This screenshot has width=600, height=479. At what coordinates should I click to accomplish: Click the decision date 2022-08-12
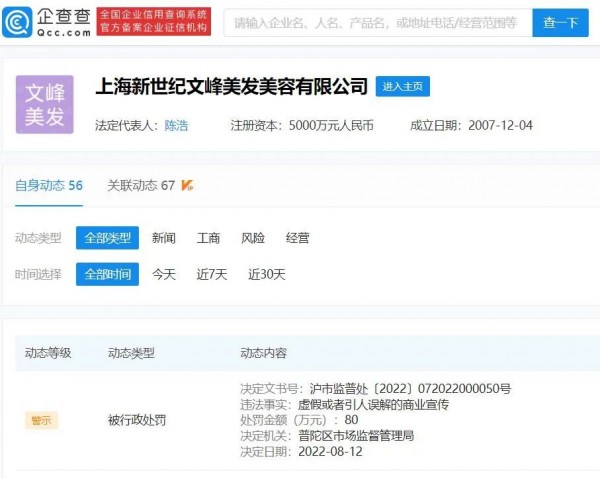coord(330,451)
